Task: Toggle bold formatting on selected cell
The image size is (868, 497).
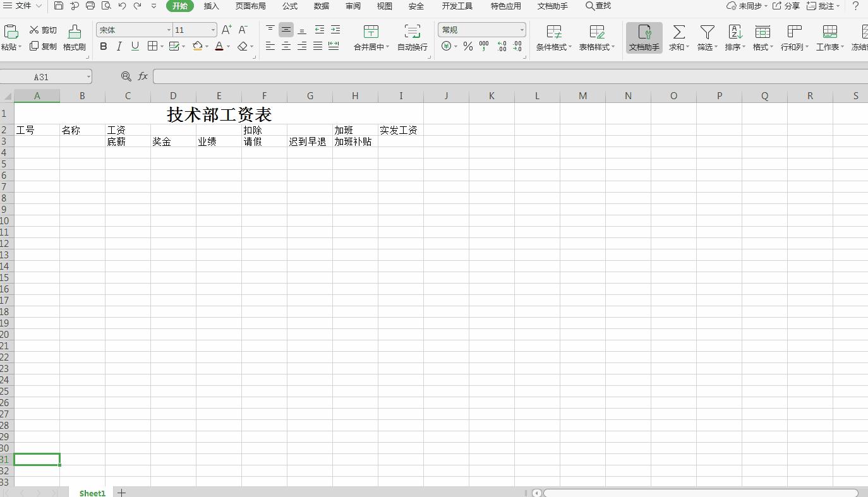Action: click(103, 46)
